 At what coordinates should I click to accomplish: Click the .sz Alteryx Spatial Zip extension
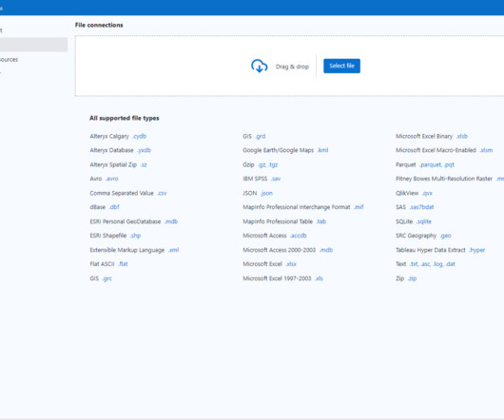(x=144, y=164)
